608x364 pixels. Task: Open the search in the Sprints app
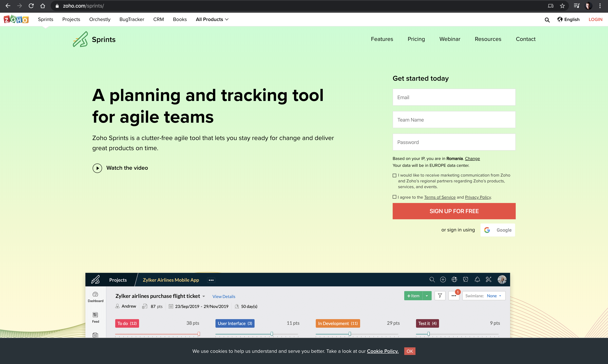432,279
